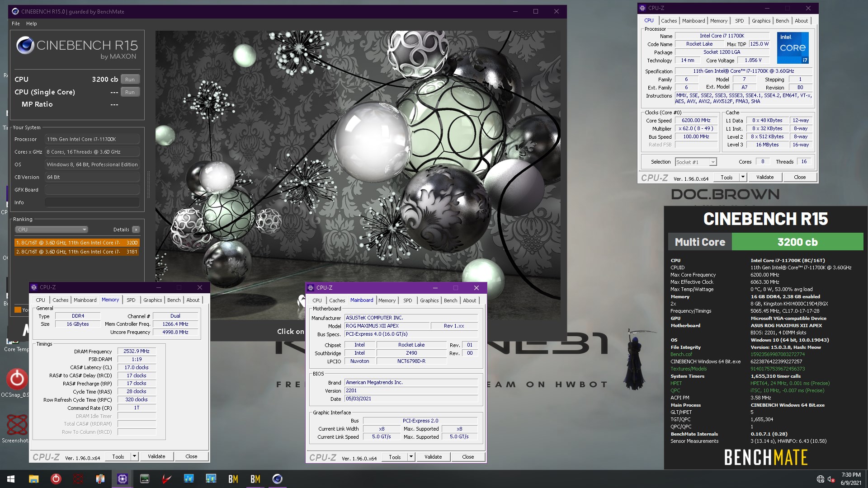Run the CPU benchmark test
This screenshot has height=488, width=868.
click(x=130, y=80)
